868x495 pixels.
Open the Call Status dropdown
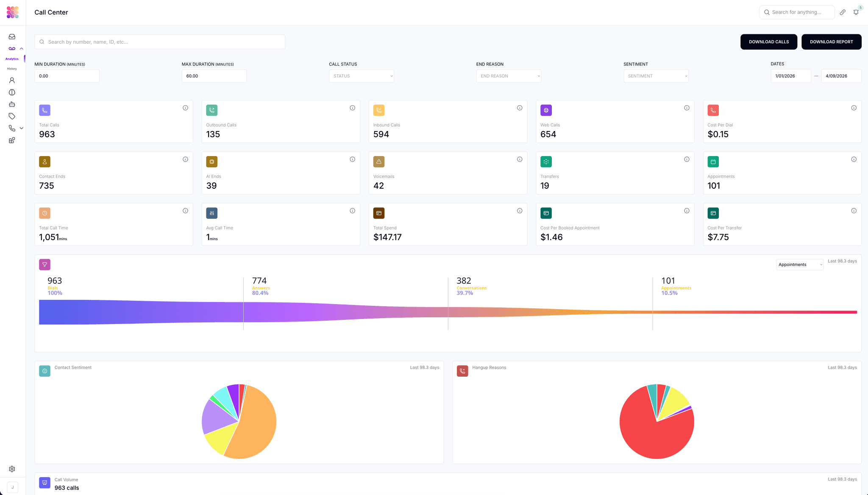click(x=361, y=76)
